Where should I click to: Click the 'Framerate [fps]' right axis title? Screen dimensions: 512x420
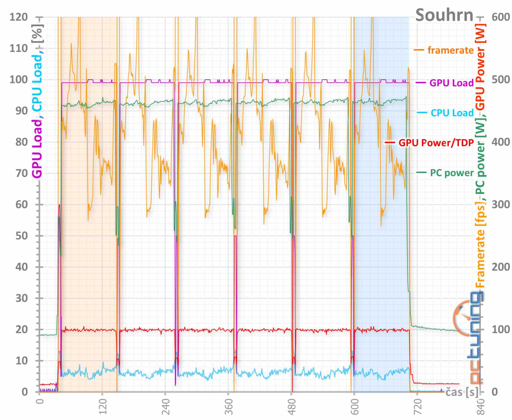(480, 245)
